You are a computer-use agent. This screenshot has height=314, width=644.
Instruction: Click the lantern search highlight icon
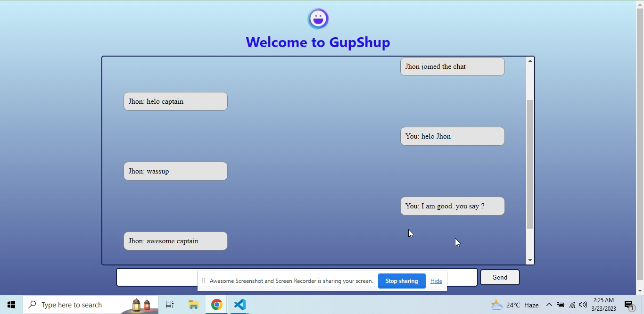[141, 305]
